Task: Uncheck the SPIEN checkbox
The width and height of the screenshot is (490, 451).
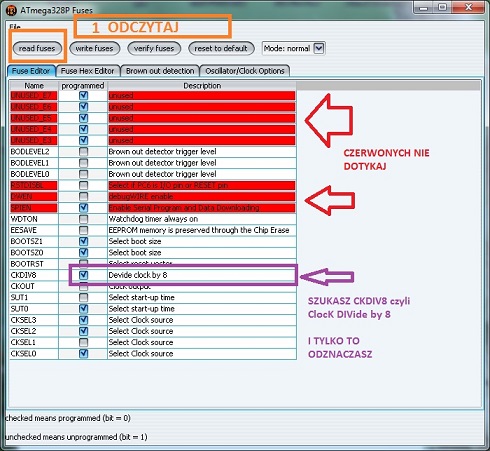Action: point(83,208)
